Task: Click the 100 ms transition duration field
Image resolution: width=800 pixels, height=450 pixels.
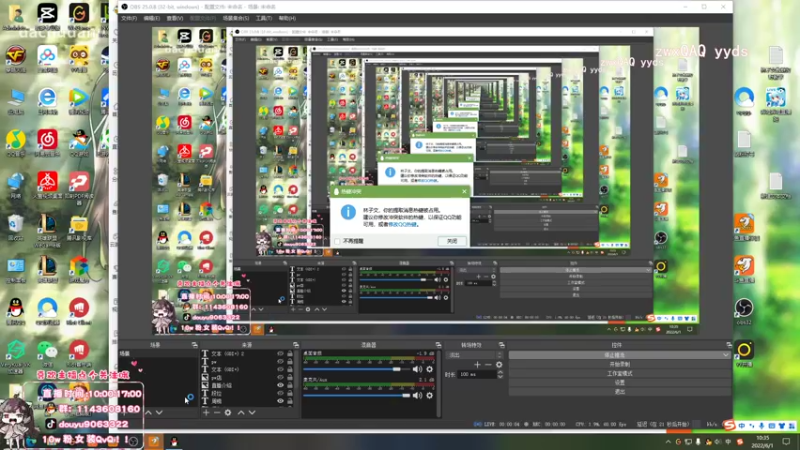Action: [477, 374]
